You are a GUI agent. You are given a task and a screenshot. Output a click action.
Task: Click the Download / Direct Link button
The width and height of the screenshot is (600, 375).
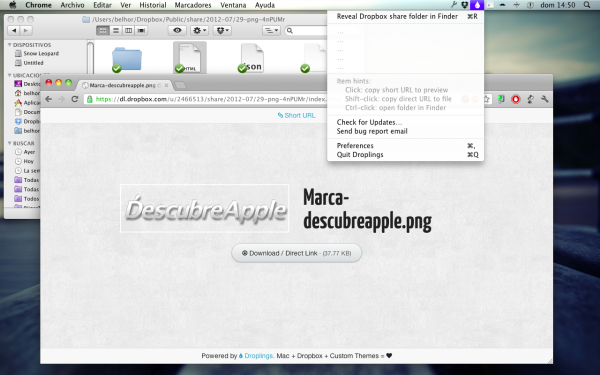coord(297,253)
